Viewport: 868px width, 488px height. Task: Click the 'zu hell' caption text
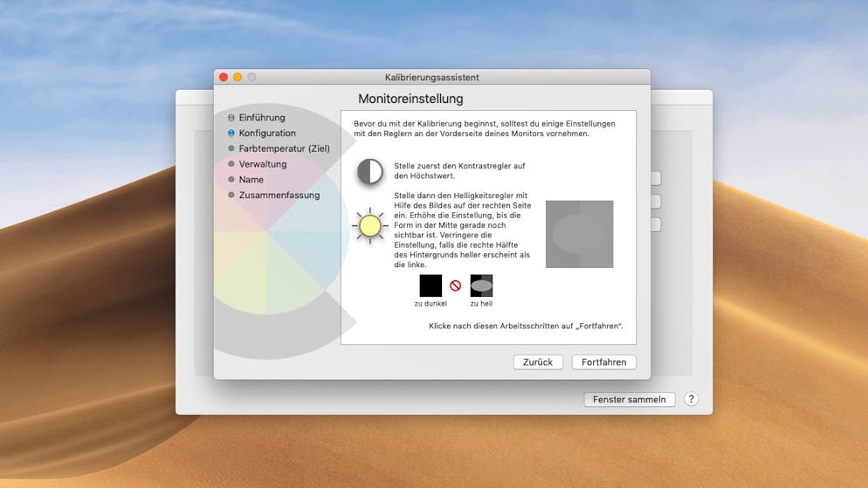pos(481,303)
